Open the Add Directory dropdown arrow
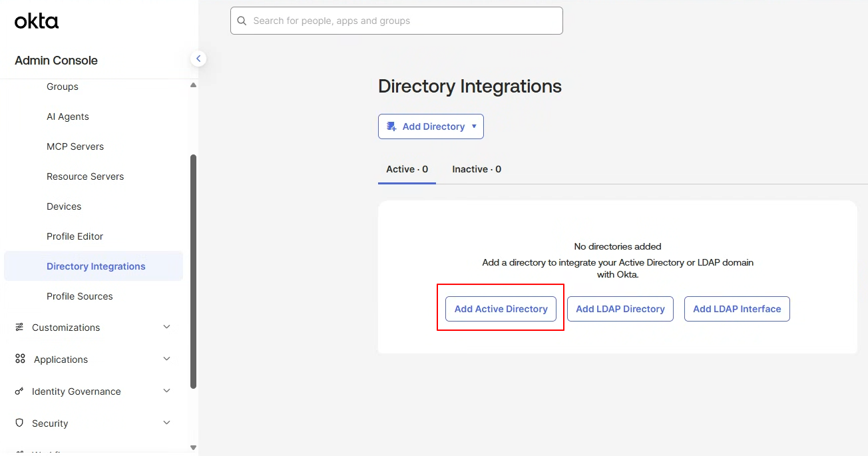Screen dimensions: 868x456 pos(474,126)
